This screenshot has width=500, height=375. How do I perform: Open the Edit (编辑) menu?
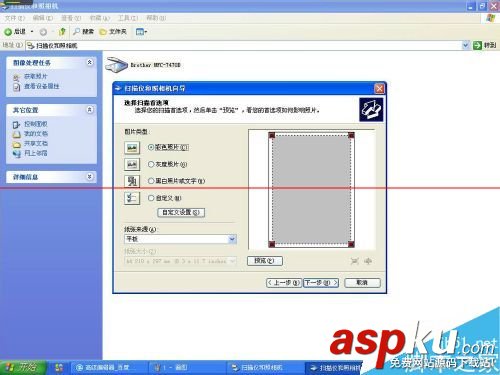click(x=43, y=18)
